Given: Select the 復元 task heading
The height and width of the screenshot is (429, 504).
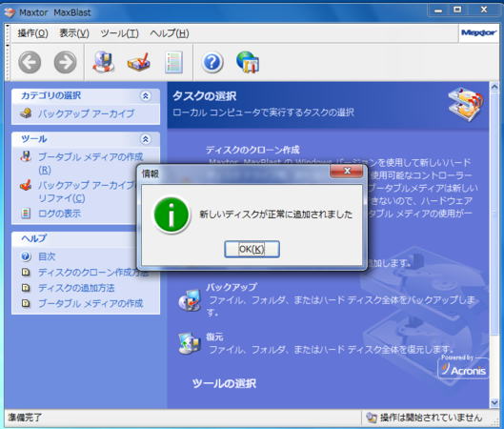Looking at the screenshot, I should [214, 337].
